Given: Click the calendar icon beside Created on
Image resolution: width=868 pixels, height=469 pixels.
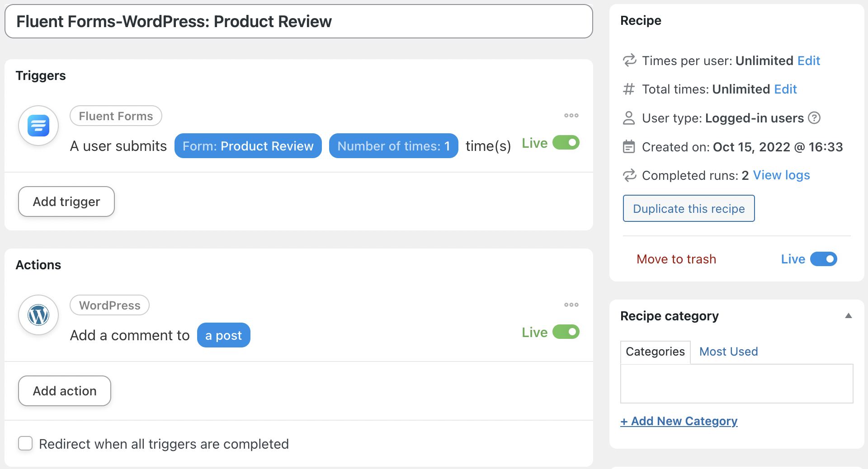Looking at the screenshot, I should (629, 147).
